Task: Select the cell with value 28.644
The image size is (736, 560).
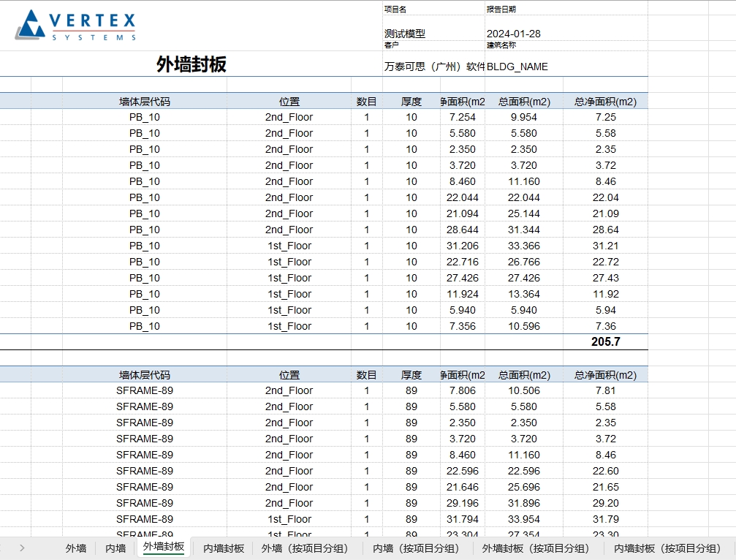Action: 463,230
